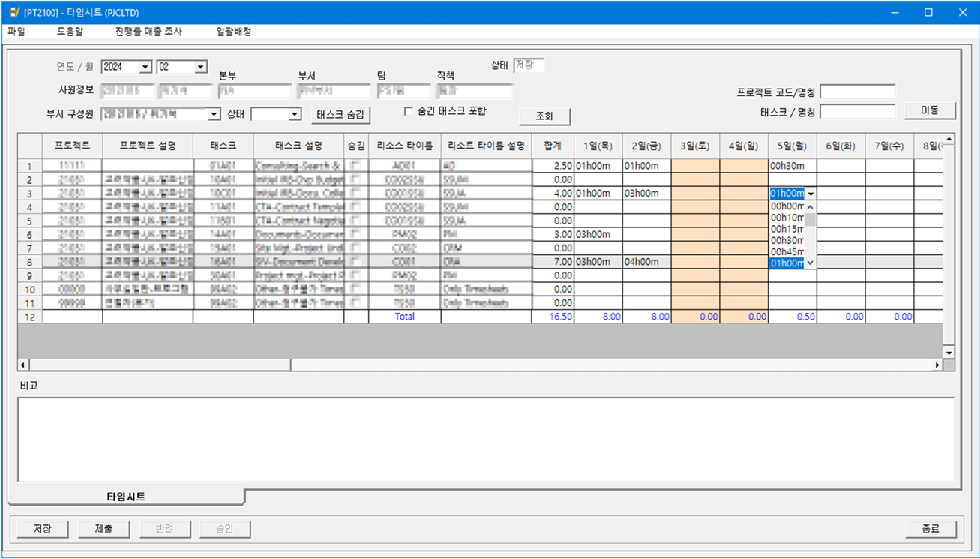Toggle the 숨김 checkbox in row 2
Image resolution: width=980 pixels, height=559 pixels.
point(356,179)
